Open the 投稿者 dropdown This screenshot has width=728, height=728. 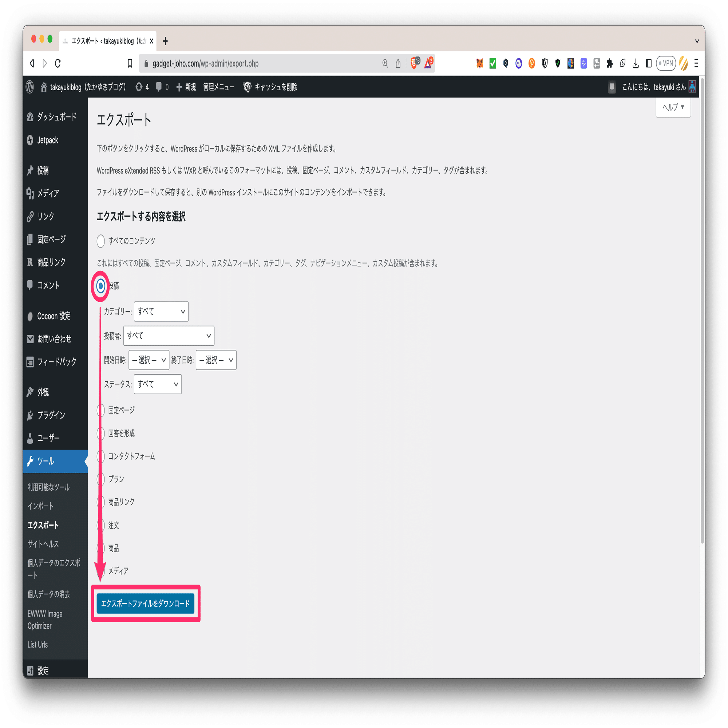[169, 336]
